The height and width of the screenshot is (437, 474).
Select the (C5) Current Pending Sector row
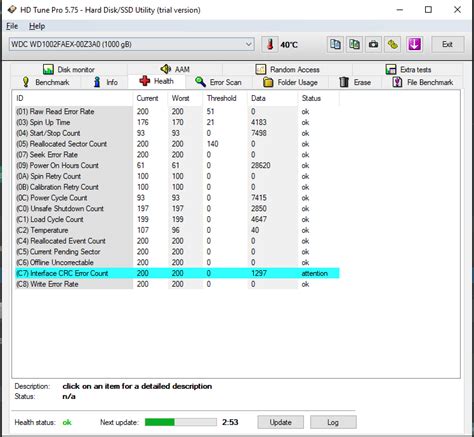[x=177, y=252]
